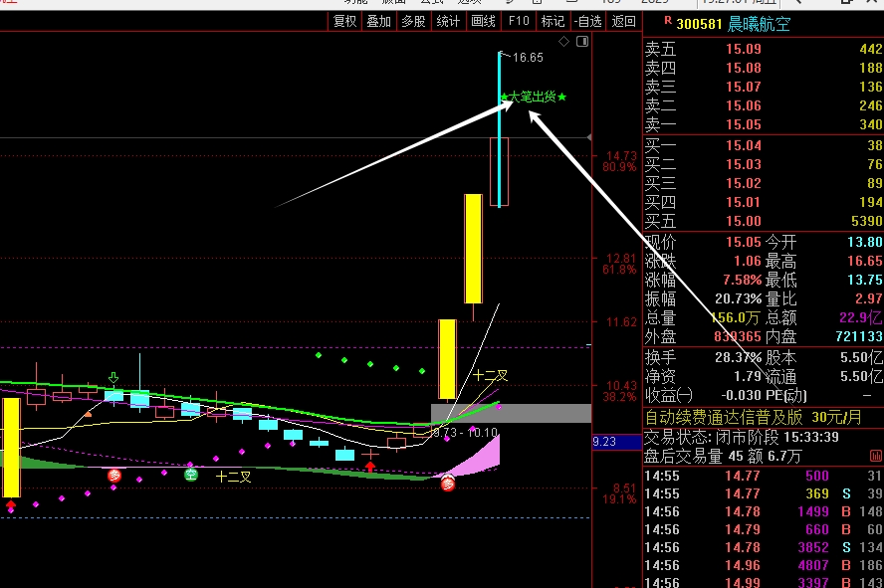Viewport: 884px width, 588px height.
Task: Click the 今开 value 13.80
Action: click(x=865, y=242)
